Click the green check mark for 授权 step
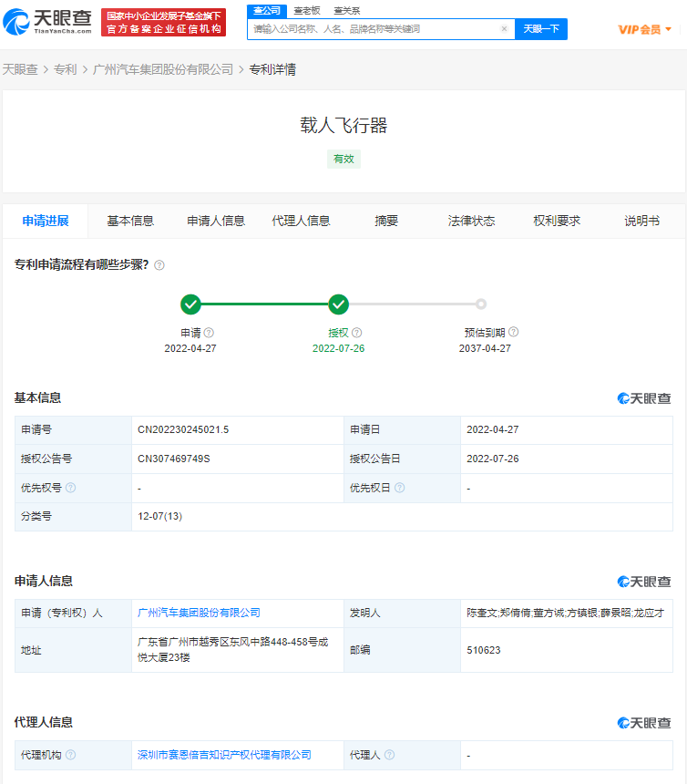 [338, 304]
